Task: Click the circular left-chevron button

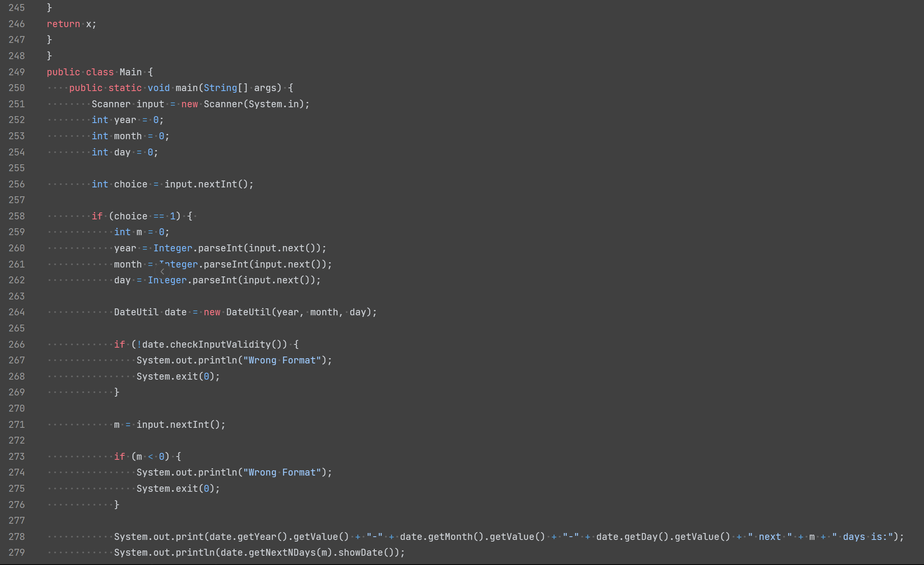Action: 163,272
